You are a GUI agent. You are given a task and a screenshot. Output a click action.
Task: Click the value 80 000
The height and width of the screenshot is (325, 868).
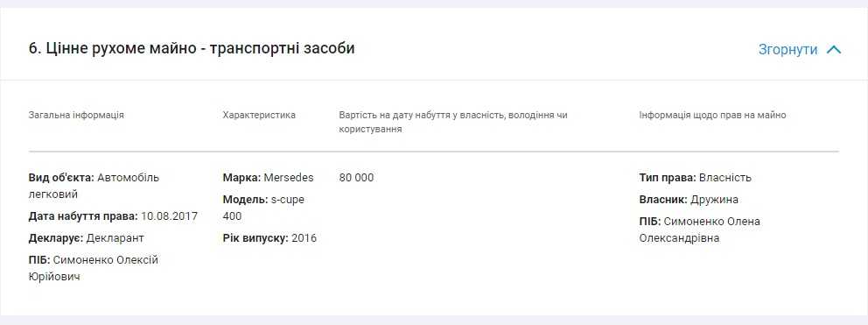[356, 178]
